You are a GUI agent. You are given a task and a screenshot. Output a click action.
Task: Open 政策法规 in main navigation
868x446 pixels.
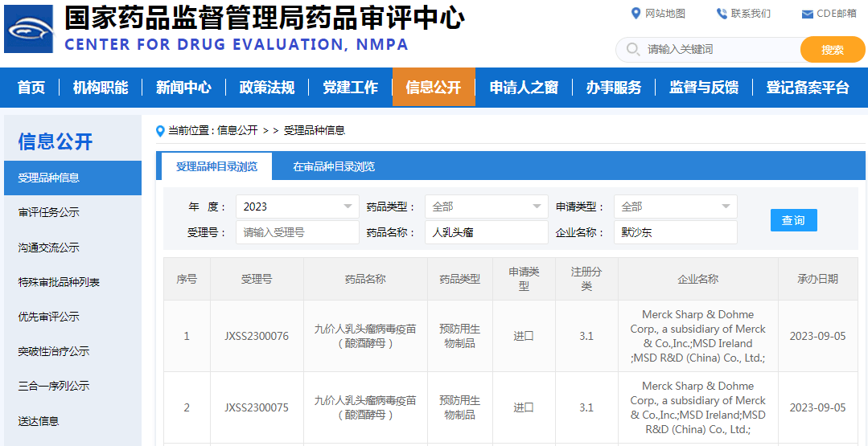coord(267,88)
